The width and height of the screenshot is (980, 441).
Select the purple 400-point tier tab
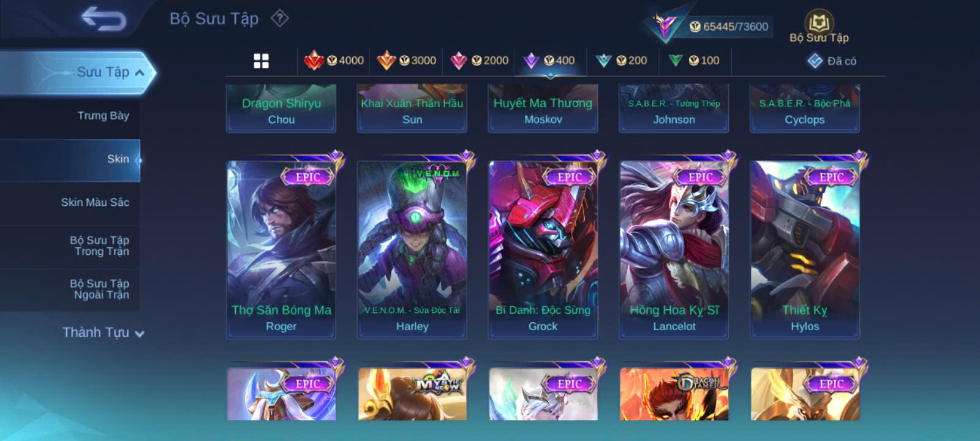549,60
